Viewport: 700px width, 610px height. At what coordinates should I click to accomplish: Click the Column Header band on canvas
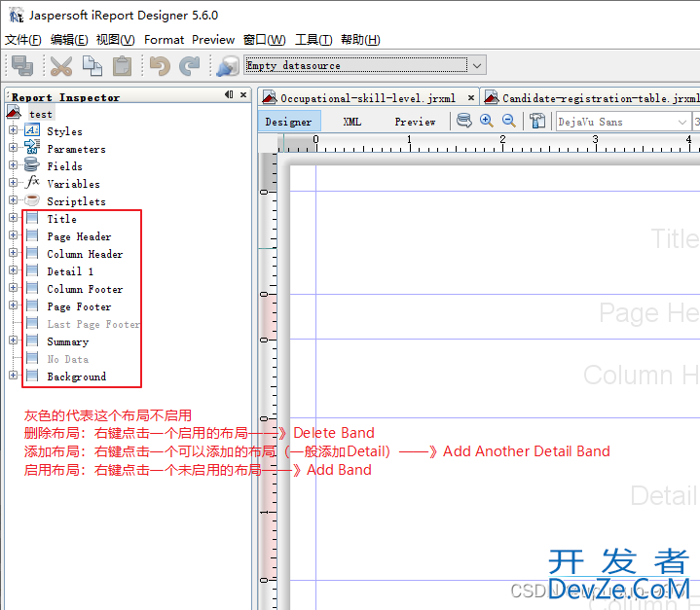click(x=495, y=378)
